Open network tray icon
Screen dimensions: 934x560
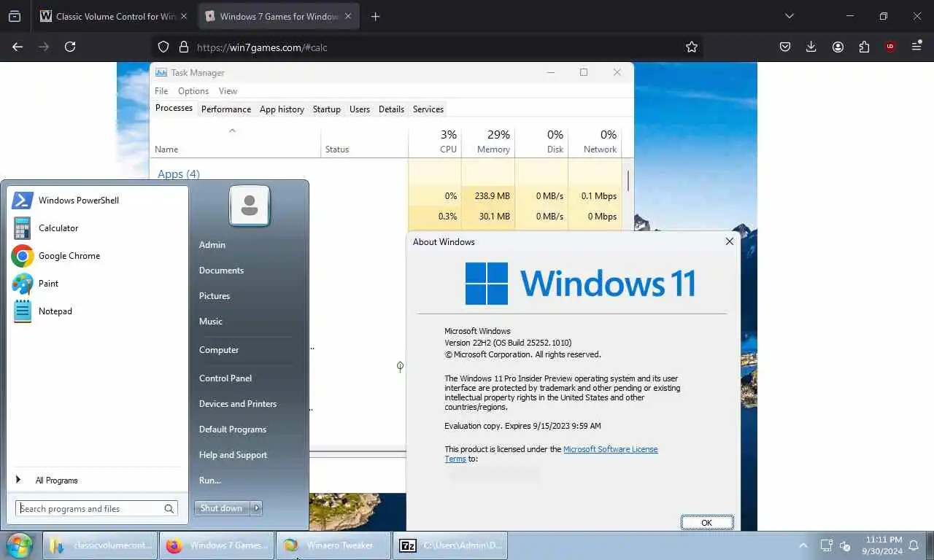coord(826,545)
